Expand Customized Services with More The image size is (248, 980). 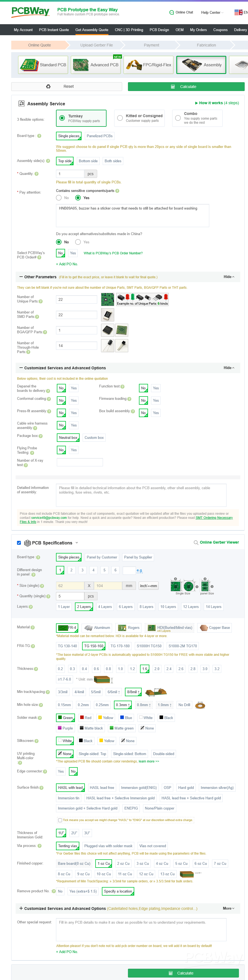[228, 908]
